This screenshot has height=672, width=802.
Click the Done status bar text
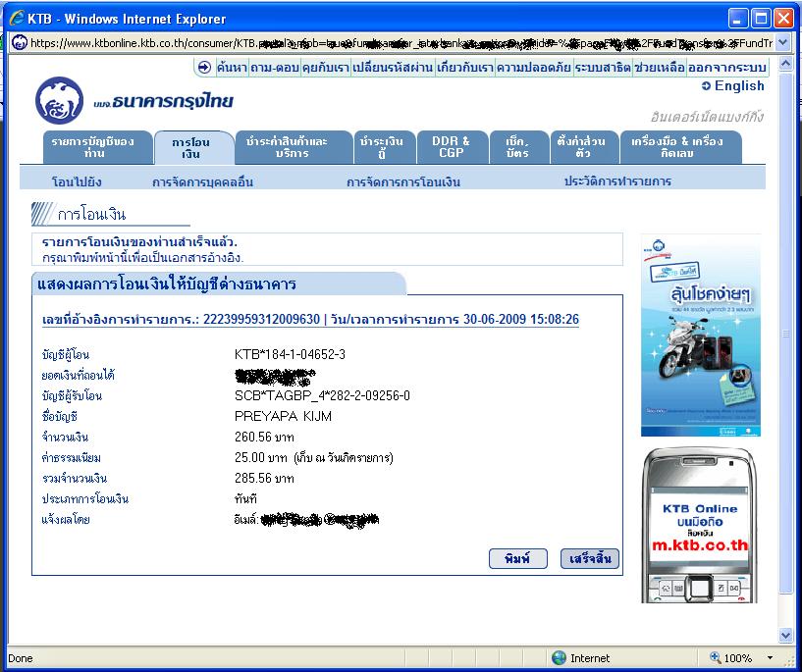pos(21,658)
